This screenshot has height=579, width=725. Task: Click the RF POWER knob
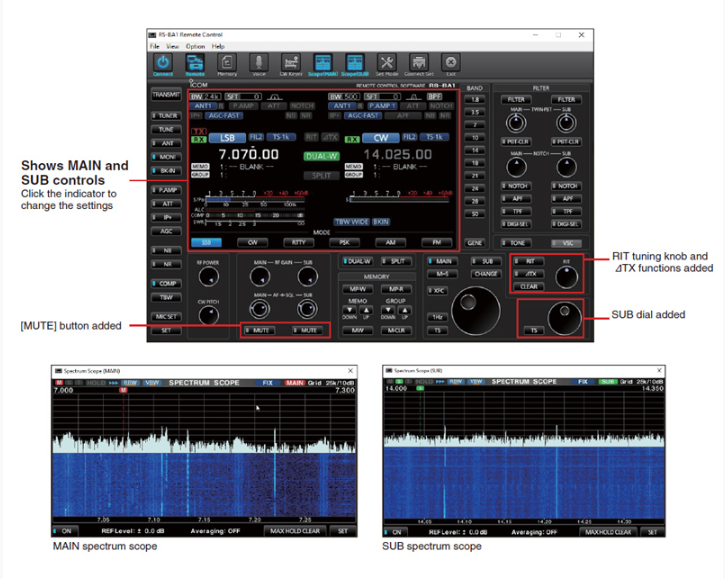pos(208,277)
